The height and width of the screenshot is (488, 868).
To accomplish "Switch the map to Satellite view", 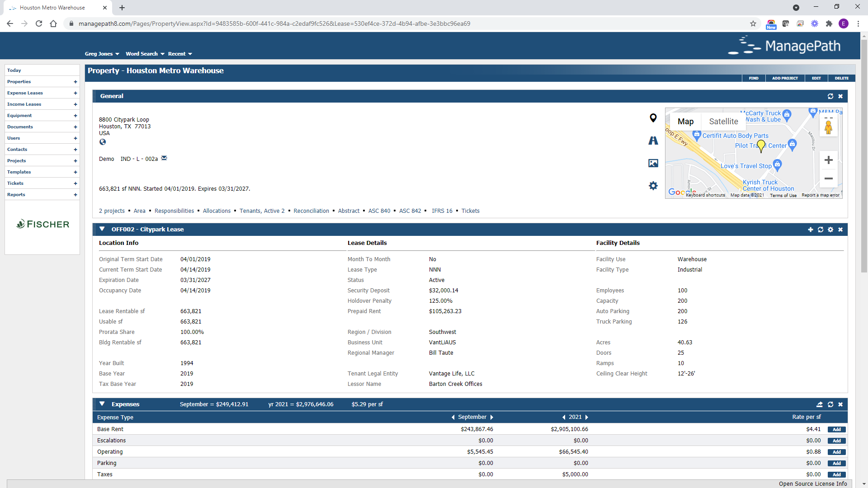I will click(723, 121).
